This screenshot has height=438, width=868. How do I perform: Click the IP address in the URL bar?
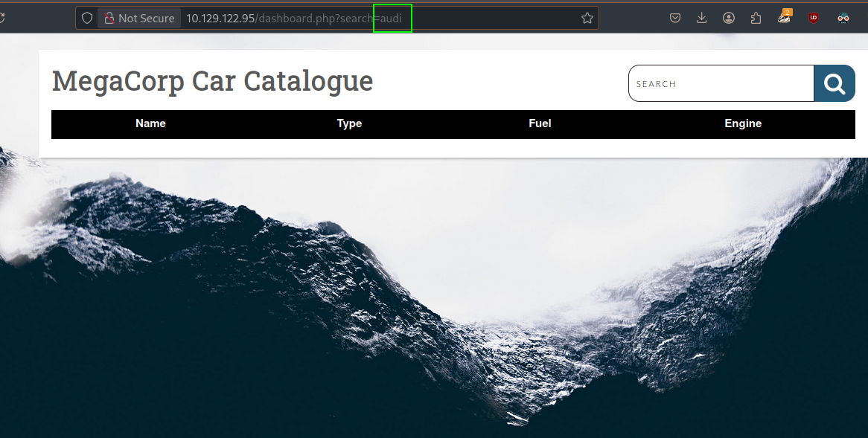point(220,18)
